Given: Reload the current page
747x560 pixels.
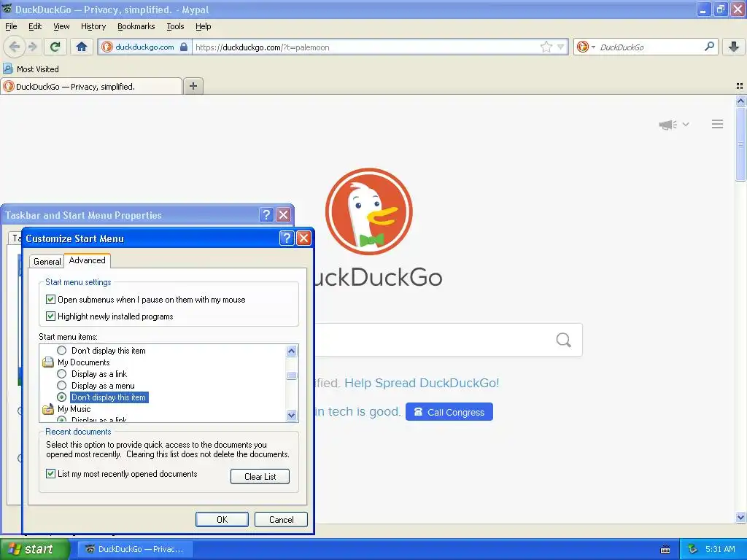Looking at the screenshot, I should click(x=55, y=47).
